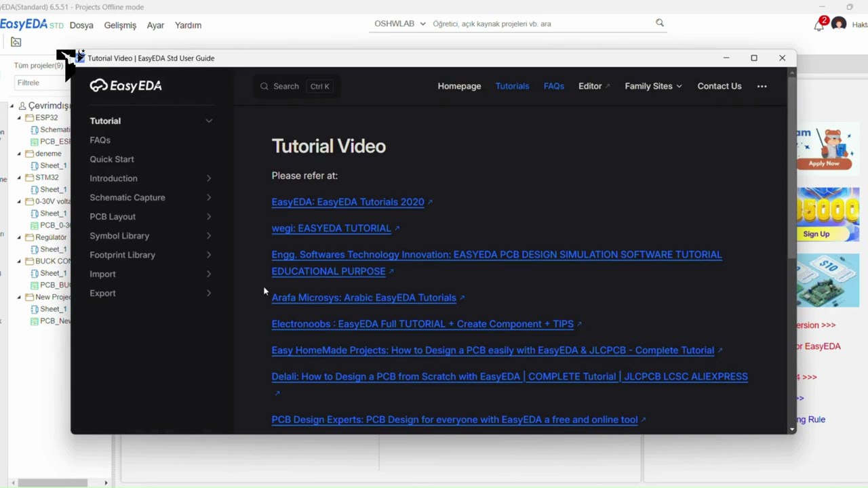Screen dimensions: 868x488
Task: Open the Family Sites dropdown menu
Action: tap(653, 86)
